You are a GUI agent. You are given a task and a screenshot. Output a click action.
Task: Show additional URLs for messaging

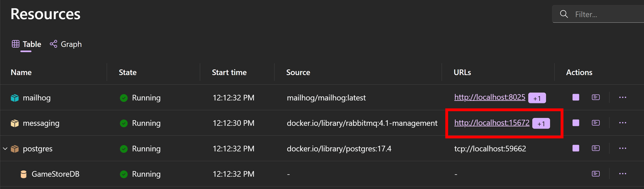point(541,124)
